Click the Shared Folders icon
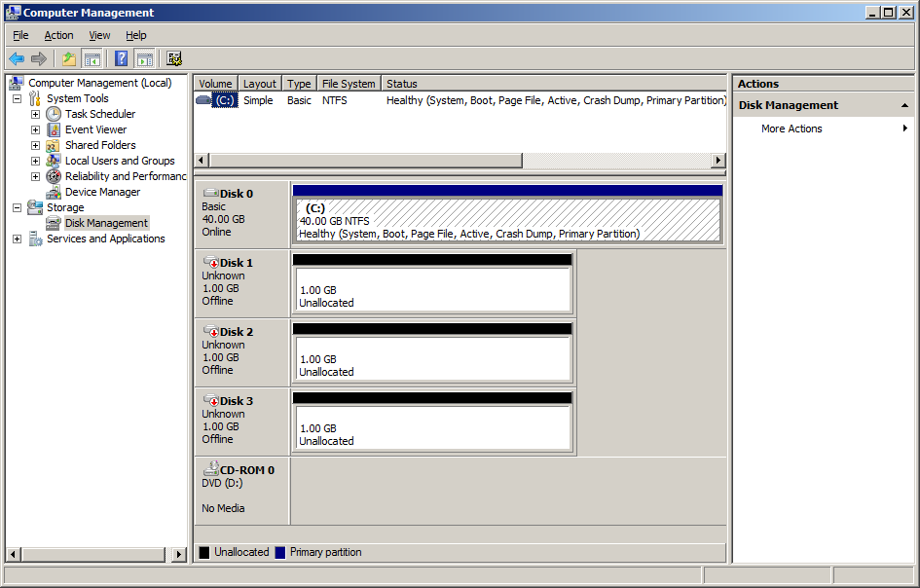This screenshot has height=588, width=920. click(54, 145)
